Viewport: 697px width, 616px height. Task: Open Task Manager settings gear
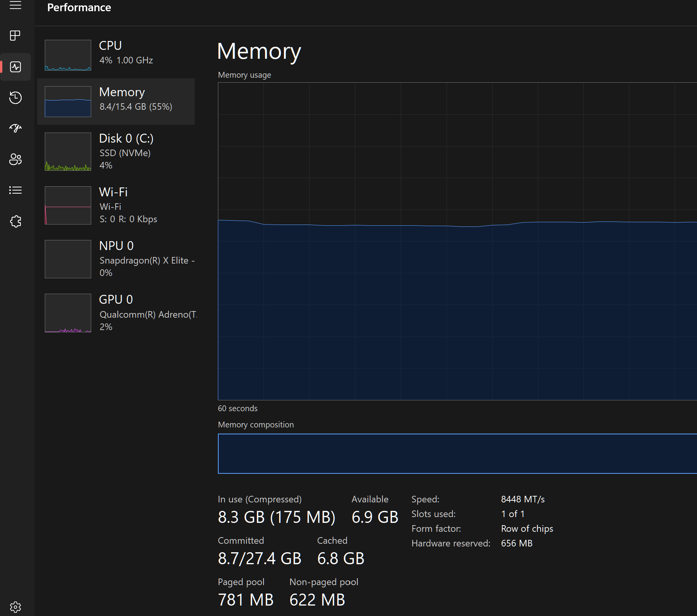(15, 607)
